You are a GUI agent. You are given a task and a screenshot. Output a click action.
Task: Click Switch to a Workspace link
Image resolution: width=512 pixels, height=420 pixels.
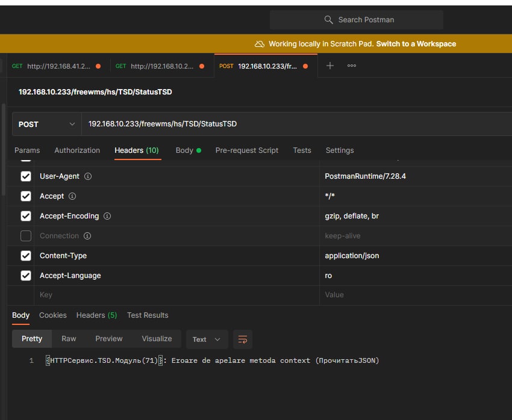coord(416,44)
